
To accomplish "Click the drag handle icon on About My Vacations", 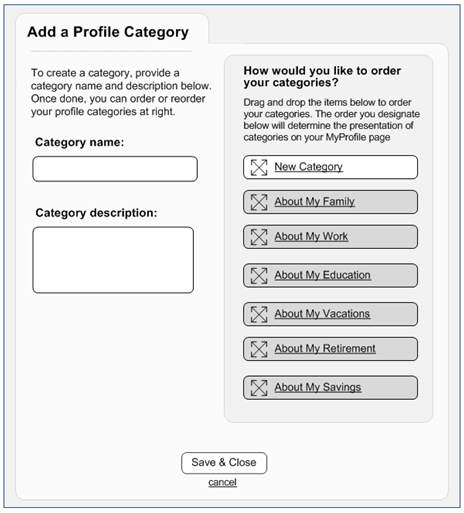I will [259, 314].
